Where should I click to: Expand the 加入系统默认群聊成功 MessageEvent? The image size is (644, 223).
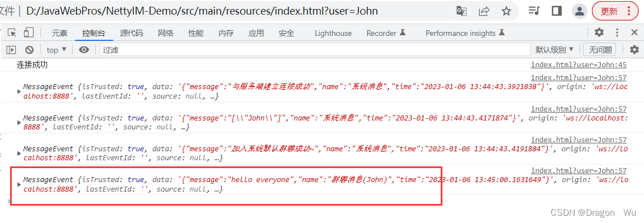click(19, 153)
